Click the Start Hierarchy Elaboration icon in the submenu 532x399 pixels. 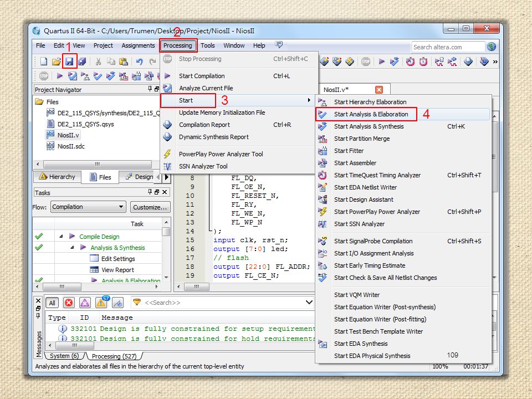click(x=323, y=102)
